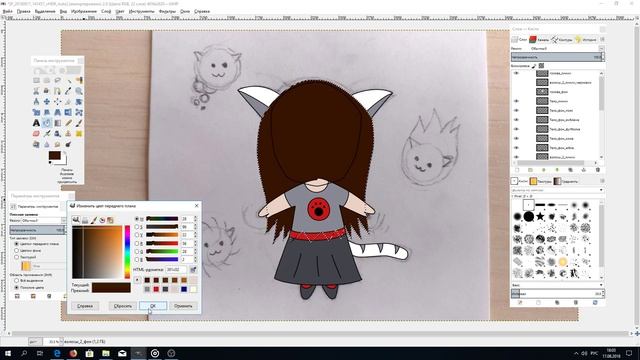Select the Text tool (letter A)
Image resolution: width=640 pixels, height=360 pixels.
click(x=36, y=123)
